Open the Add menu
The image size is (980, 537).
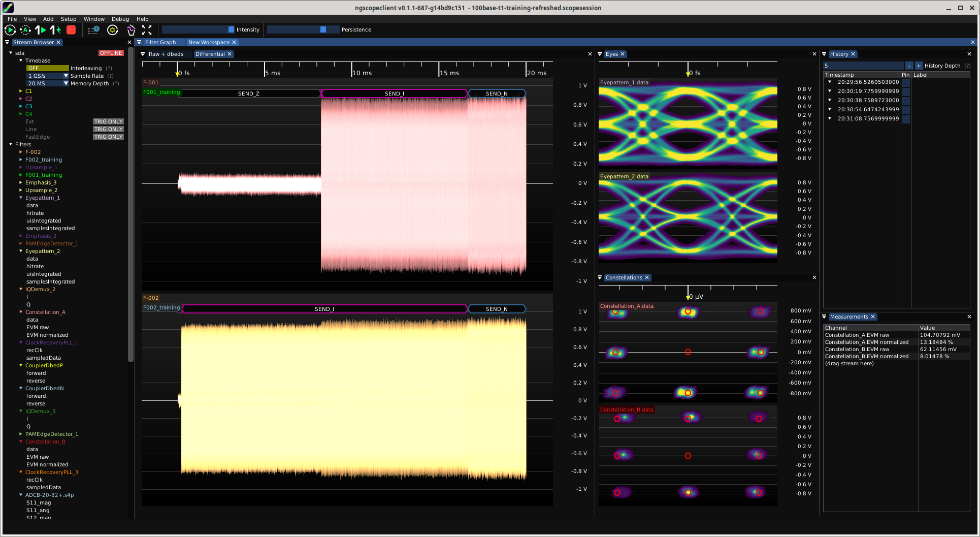(48, 19)
